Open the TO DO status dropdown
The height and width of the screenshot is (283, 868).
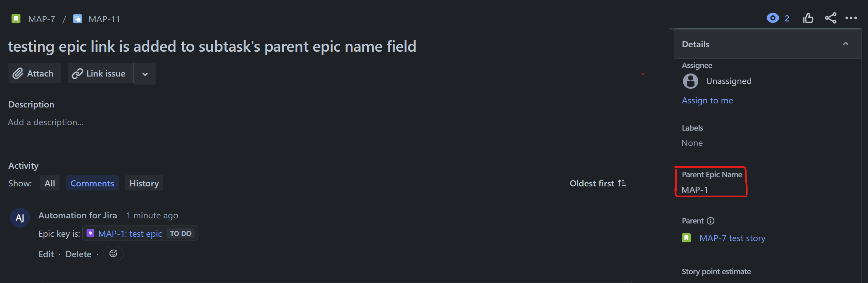[x=181, y=233]
